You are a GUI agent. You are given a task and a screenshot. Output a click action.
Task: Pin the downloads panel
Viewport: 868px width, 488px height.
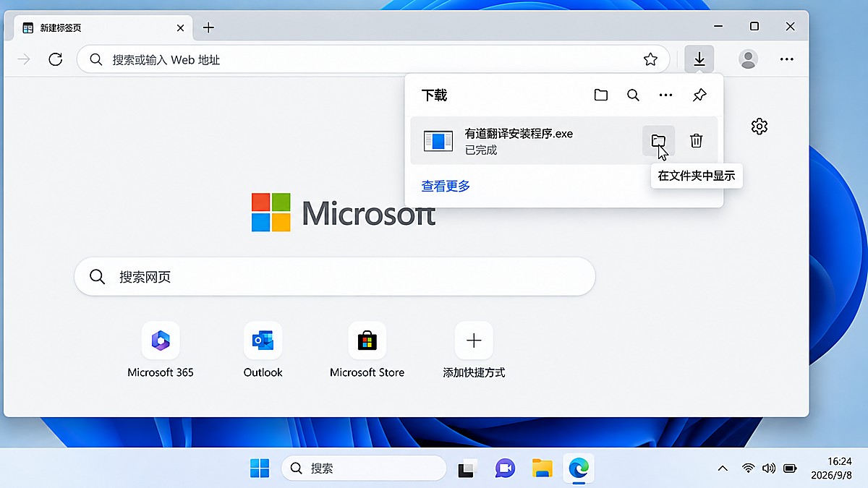[x=699, y=95]
